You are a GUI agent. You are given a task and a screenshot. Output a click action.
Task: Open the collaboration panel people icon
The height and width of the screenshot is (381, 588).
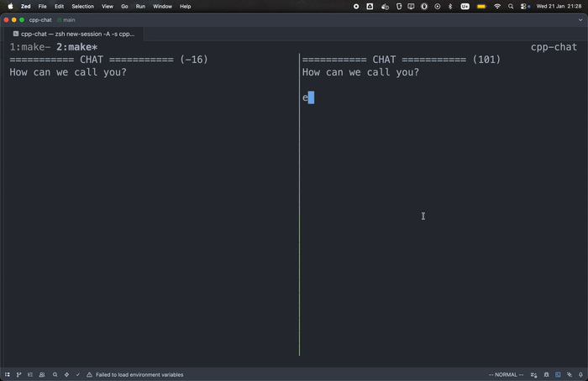click(x=42, y=374)
